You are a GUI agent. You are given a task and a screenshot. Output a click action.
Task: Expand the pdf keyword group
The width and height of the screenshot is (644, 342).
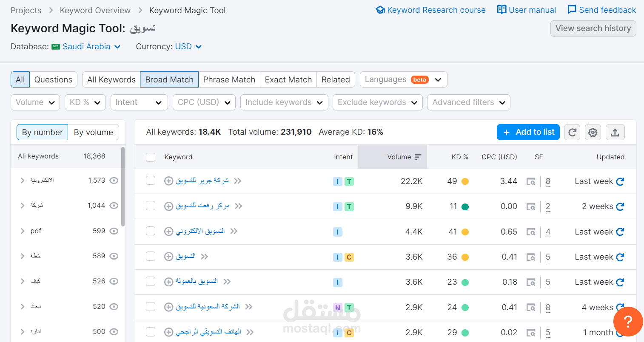[x=23, y=231]
